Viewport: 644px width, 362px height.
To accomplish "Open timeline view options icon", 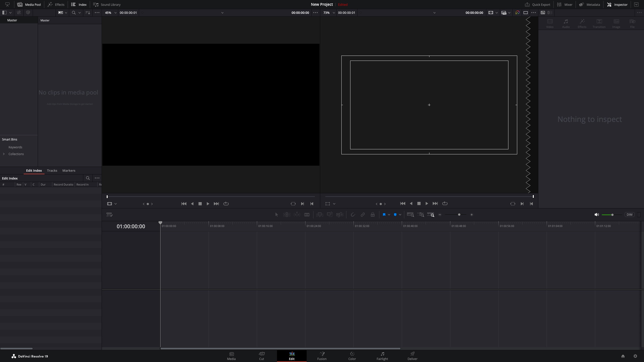I will [x=109, y=215].
